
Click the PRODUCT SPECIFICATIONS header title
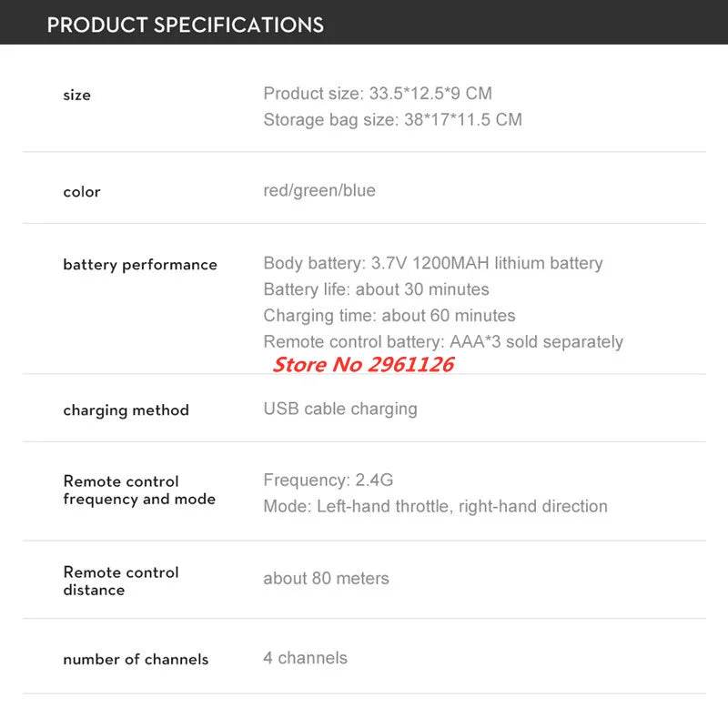(x=185, y=25)
